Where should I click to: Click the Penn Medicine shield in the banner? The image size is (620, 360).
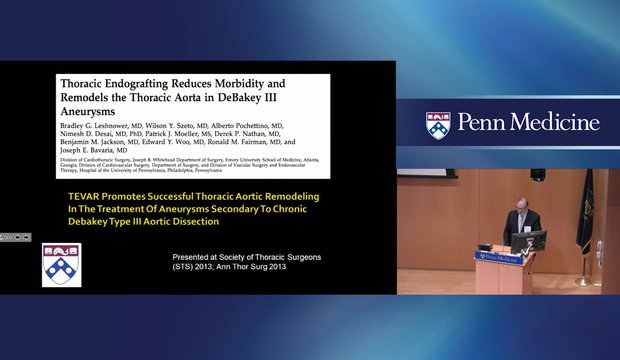click(x=438, y=126)
